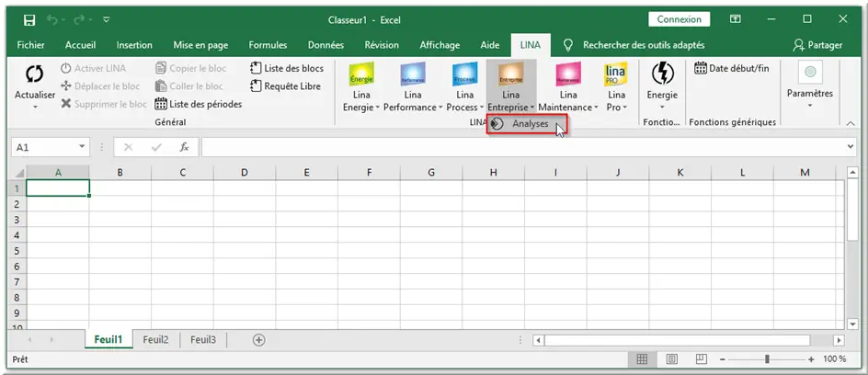Click the Name Box showing A1
The width and height of the screenshot is (868, 375).
point(43,147)
